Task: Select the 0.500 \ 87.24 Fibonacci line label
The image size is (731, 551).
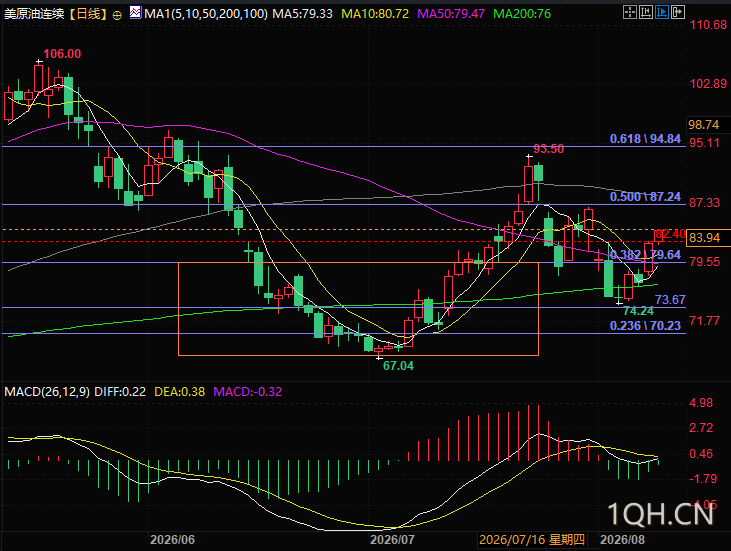Action: 645,197
